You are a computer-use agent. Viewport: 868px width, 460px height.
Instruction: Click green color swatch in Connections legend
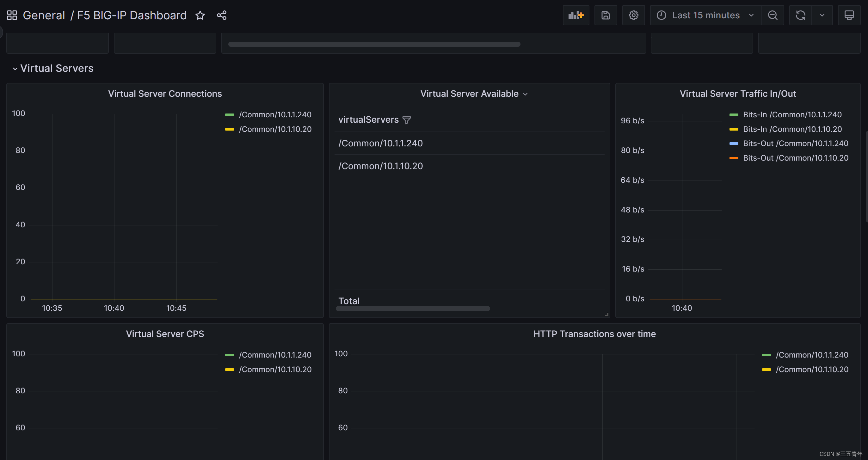click(x=230, y=115)
